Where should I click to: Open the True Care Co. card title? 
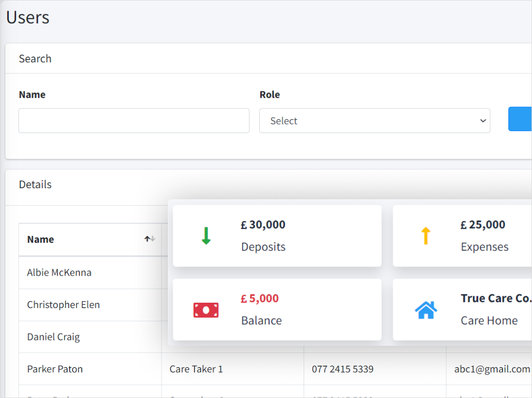pos(496,298)
